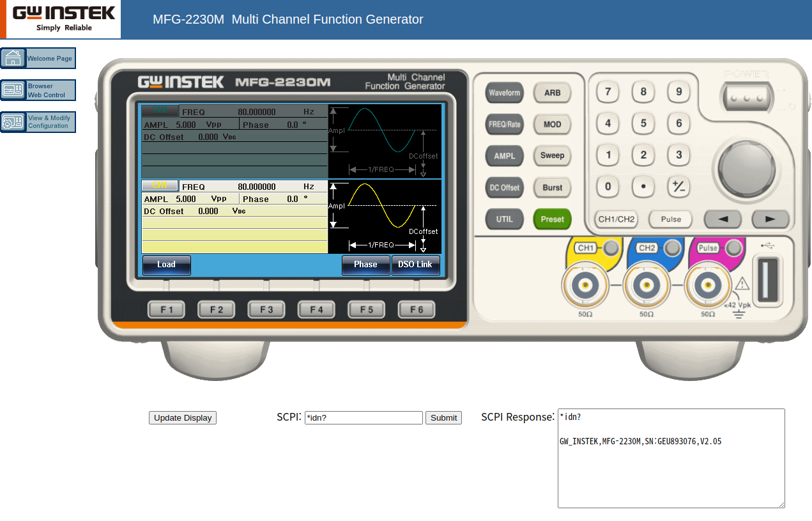Click the left arrow cursor key
812x521 pixels.
coord(723,219)
